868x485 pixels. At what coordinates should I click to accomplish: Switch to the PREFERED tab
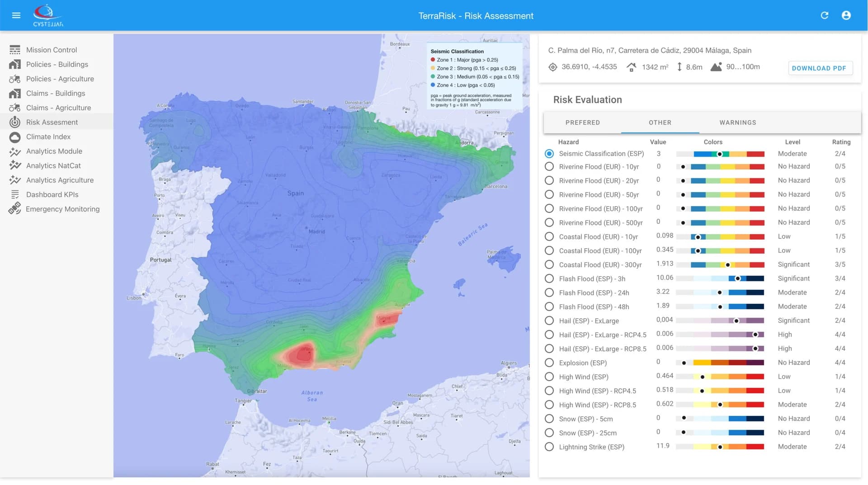pyautogui.click(x=582, y=122)
